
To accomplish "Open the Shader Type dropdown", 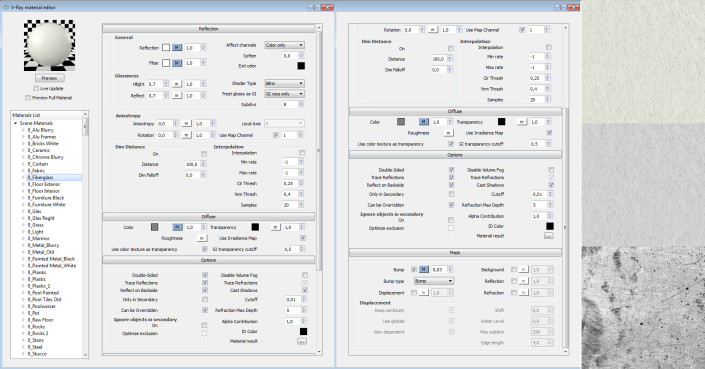I will 284,83.
